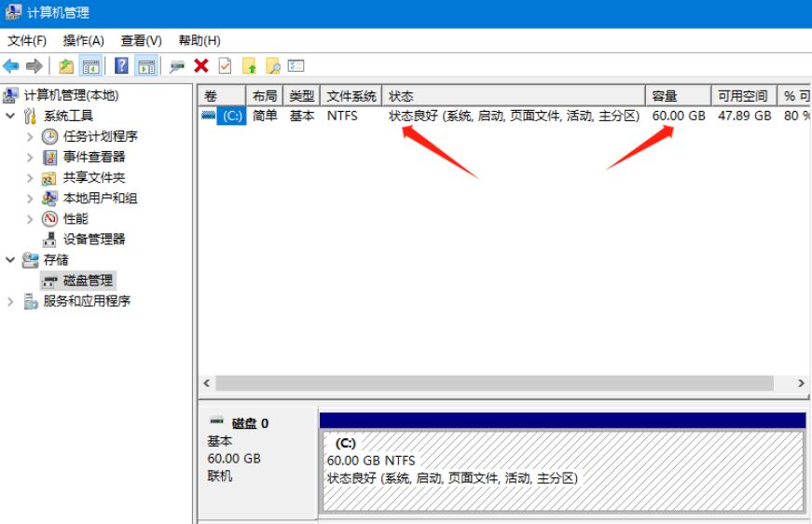Select 任务计划程序 in the tree
This screenshot has width=812, height=524.
[x=100, y=136]
